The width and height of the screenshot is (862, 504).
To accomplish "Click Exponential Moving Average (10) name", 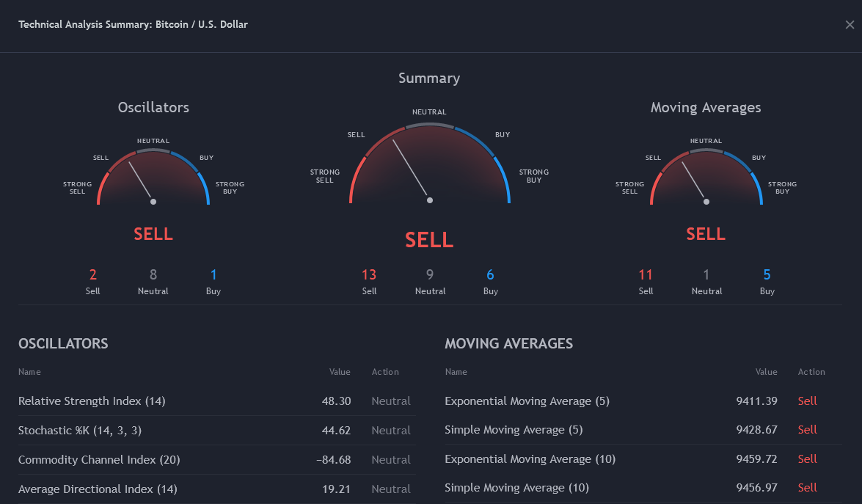I will point(530,459).
